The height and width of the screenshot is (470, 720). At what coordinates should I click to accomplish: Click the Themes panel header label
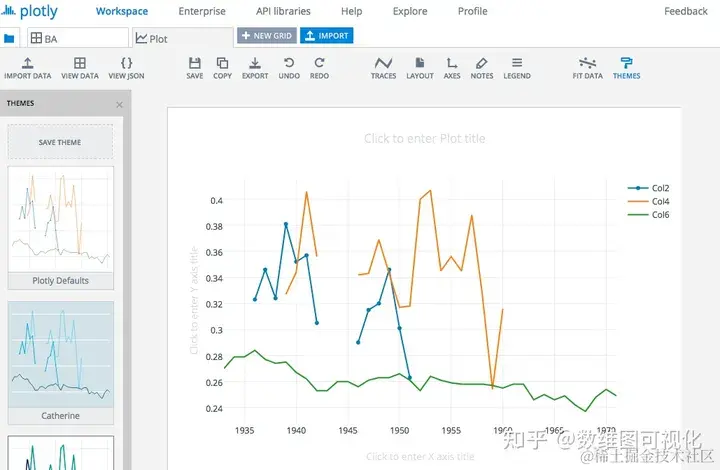(x=20, y=103)
